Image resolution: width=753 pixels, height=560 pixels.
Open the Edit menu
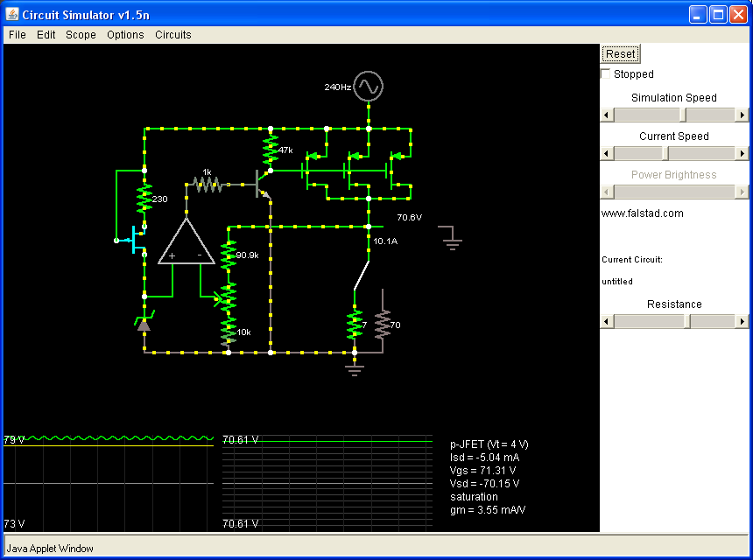[46, 34]
